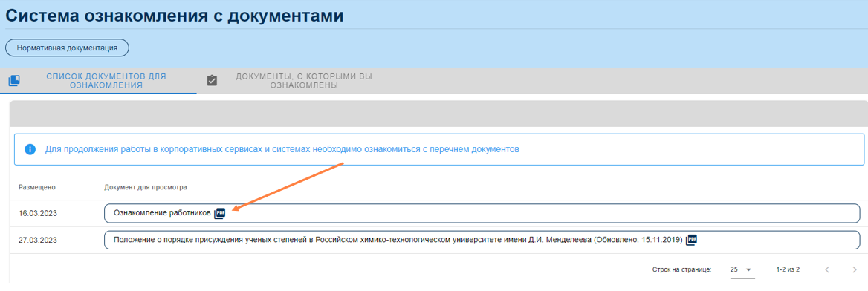Viewport: 868px width, 291px height.
Task: Select the rows per page value 25
Action: (x=734, y=270)
